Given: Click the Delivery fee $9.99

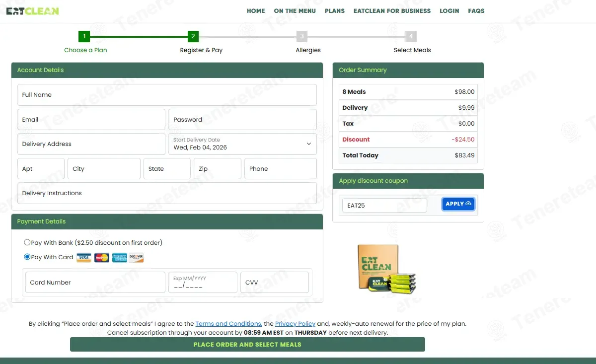Looking at the screenshot, I should (466, 108).
